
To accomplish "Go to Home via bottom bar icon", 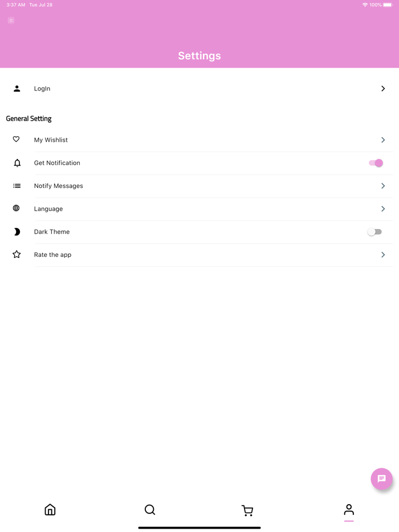I will 50,510.
